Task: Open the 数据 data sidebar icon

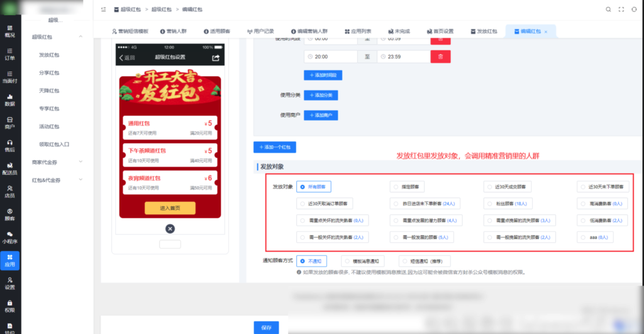Action: pyautogui.click(x=10, y=100)
